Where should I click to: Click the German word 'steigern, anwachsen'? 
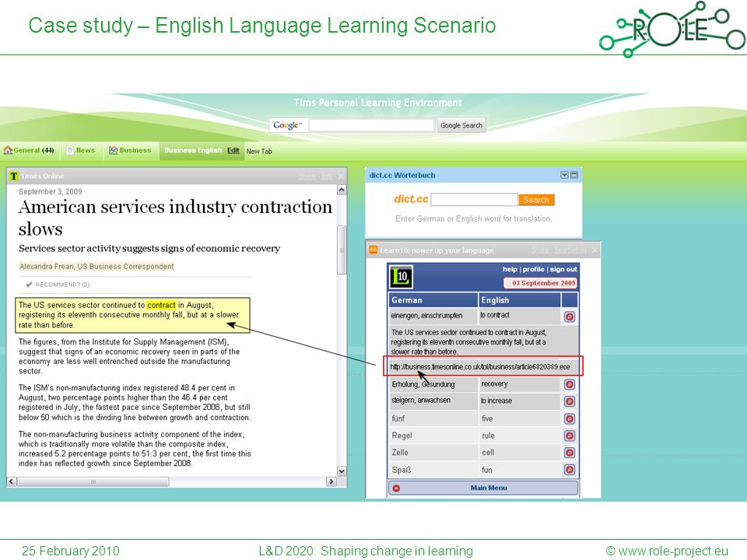[421, 401]
